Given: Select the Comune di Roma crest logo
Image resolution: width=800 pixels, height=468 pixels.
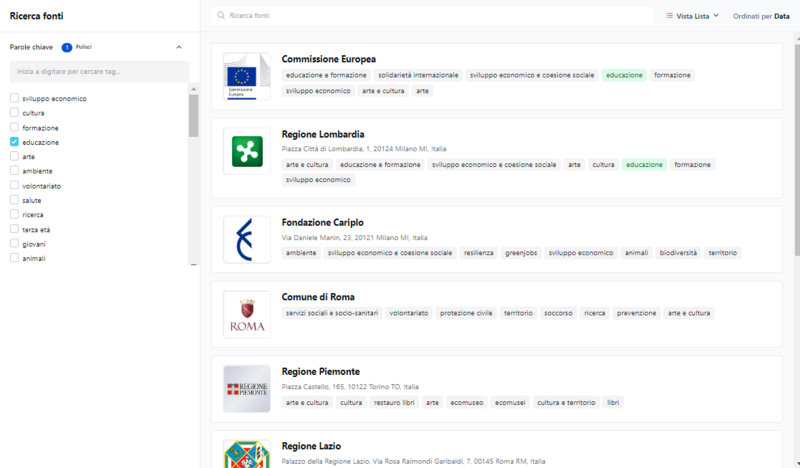Looking at the screenshot, I should tap(246, 314).
